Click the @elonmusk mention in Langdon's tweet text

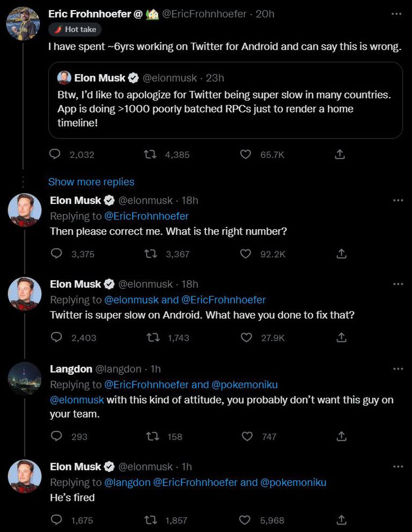click(x=77, y=400)
